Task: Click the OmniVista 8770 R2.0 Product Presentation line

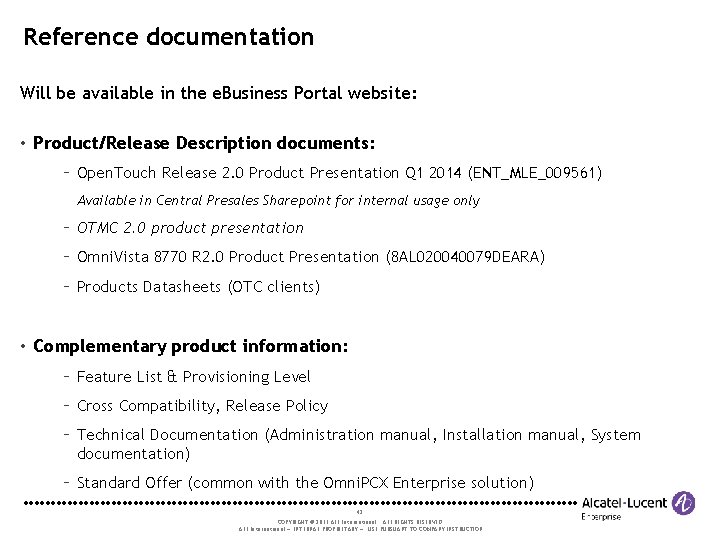Action: [311, 257]
